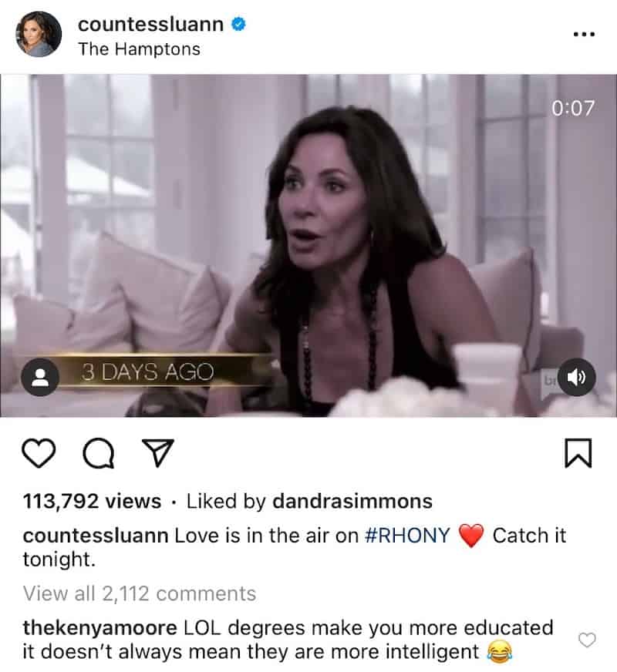Show tagged people via person icon
The image size is (617, 672).
tap(40, 377)
